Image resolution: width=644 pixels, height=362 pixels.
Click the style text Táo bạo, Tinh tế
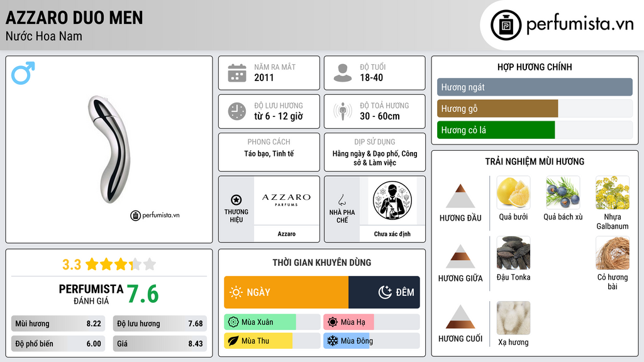tap(269, 153)
